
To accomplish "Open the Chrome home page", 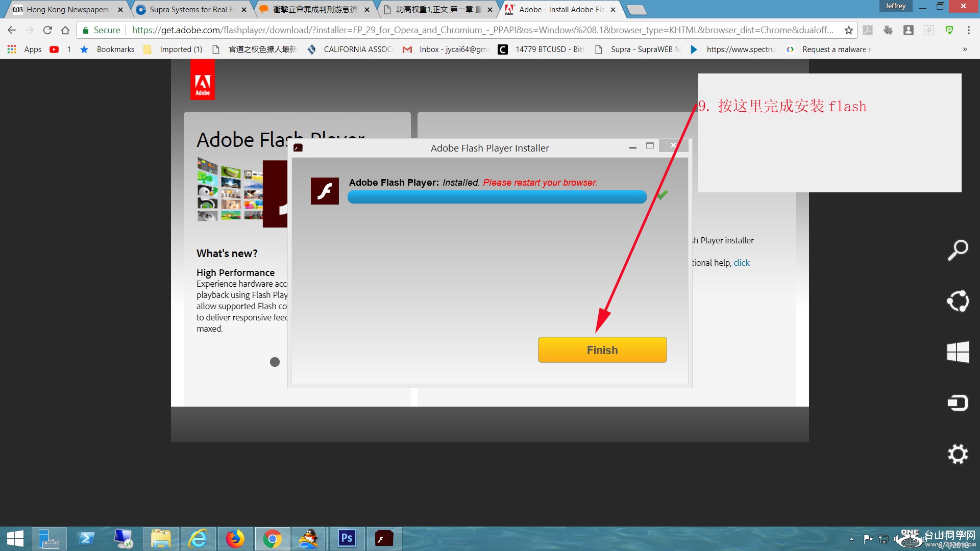I will click(x=65, y=30).
